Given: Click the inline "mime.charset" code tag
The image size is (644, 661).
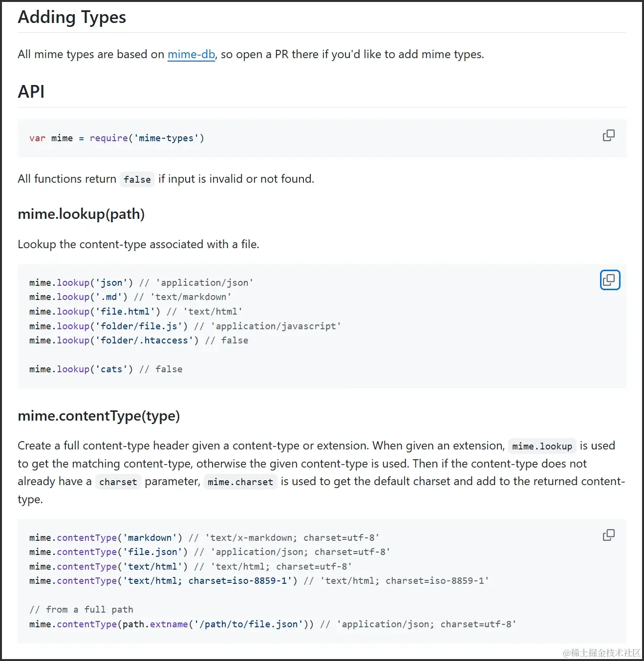Looking at the screenshot, I should click(240, 482).
